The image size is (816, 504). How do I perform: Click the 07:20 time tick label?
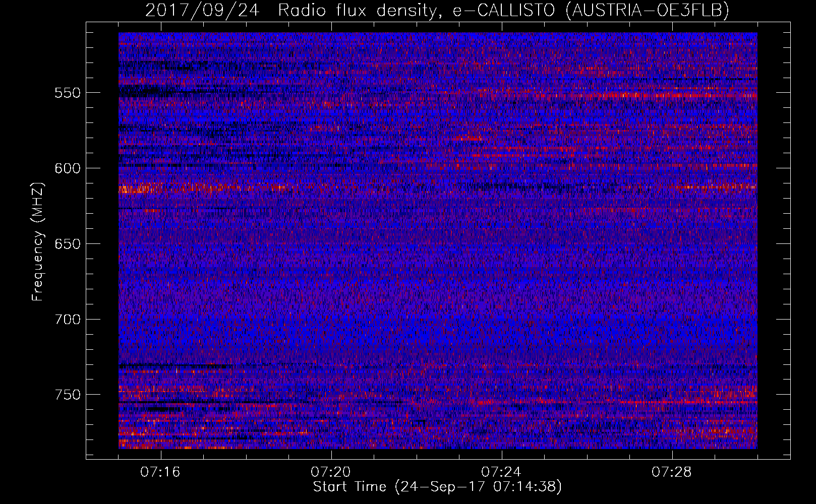coord(331,472)
